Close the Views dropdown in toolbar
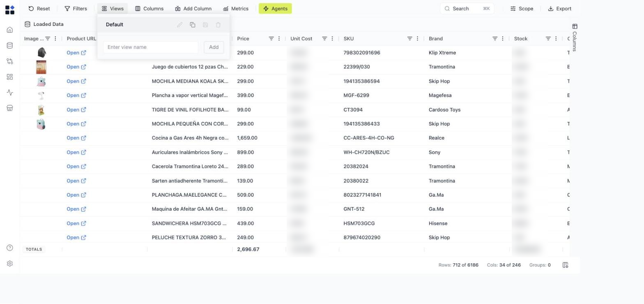 (113, 9)
